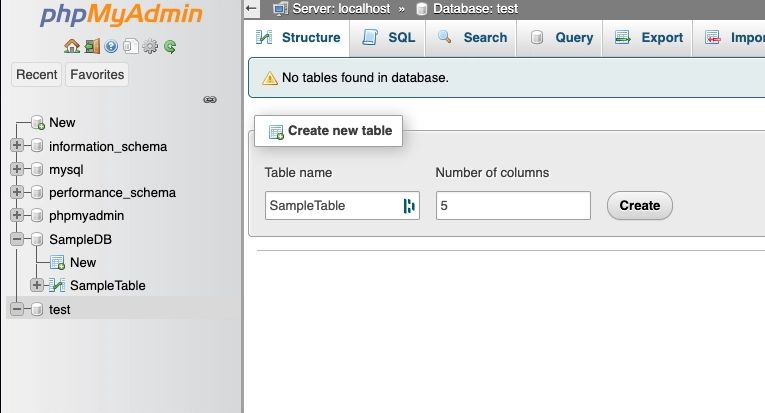Open the Query tab

560,38
